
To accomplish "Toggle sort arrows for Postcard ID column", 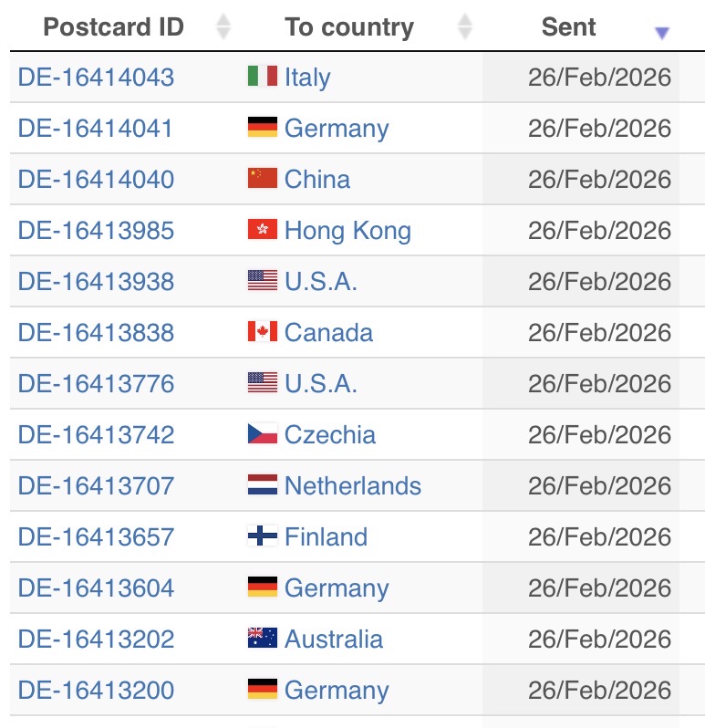I will tap(223, 27).
